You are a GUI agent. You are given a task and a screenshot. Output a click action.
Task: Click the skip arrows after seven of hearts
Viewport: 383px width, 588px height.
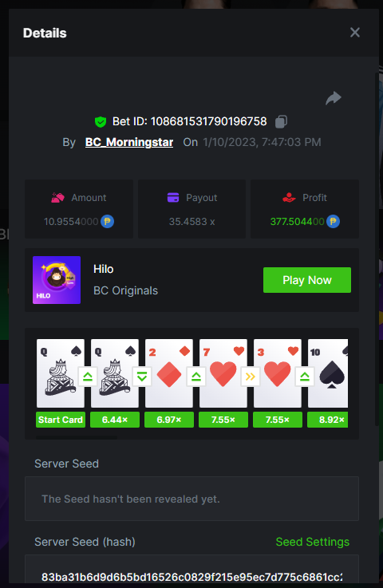(x=251, y=377)
